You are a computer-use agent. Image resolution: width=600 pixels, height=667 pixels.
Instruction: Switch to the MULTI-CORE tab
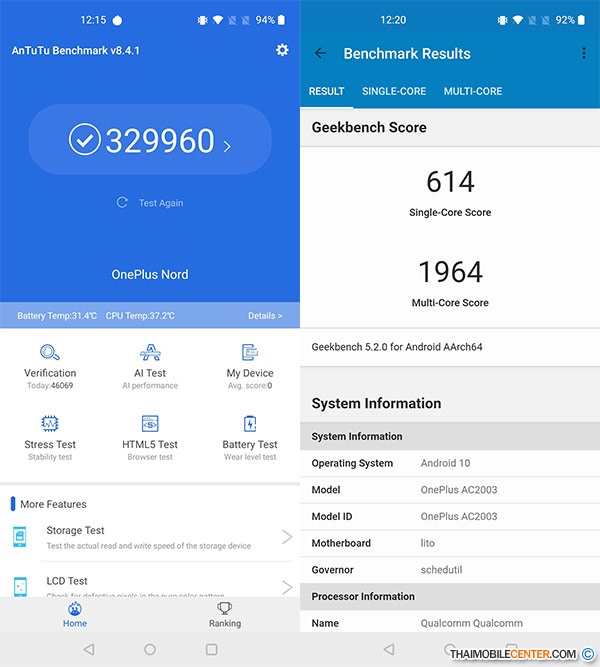point(473,91)
